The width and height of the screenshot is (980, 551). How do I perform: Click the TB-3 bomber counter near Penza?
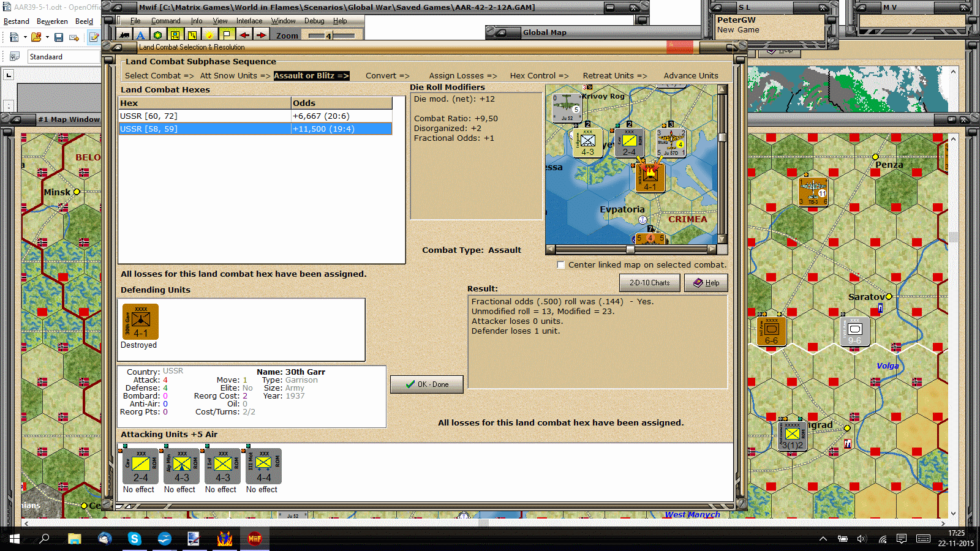[813, 191]
